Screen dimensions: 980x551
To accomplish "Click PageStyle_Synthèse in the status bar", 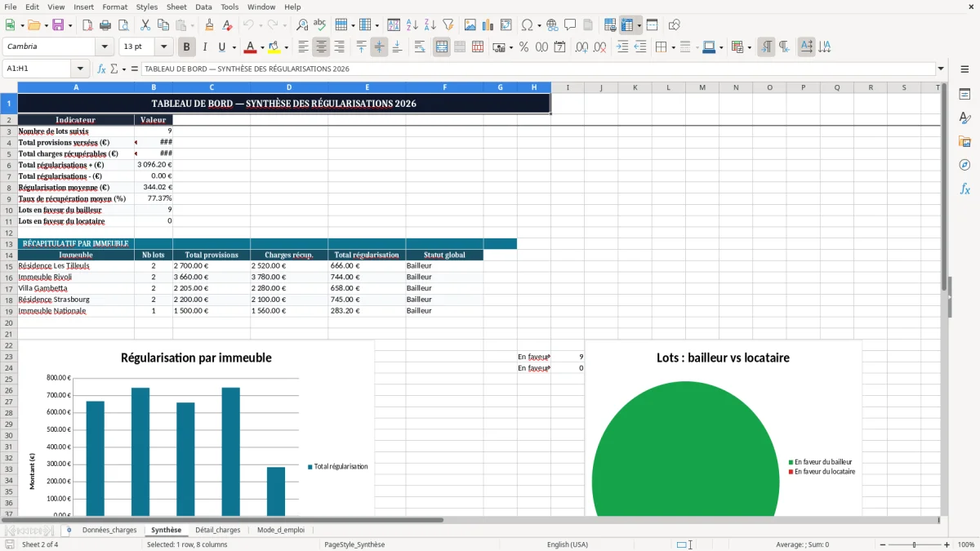I will tap(354, 544).
